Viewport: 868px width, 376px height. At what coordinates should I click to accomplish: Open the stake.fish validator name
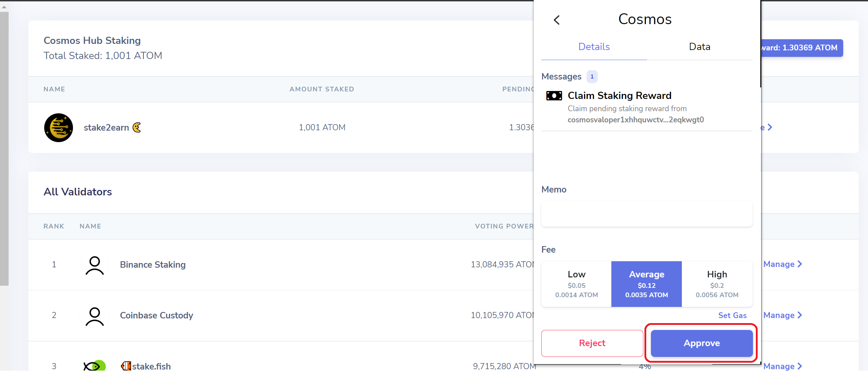pyautogui.click(x=151, y=366)
